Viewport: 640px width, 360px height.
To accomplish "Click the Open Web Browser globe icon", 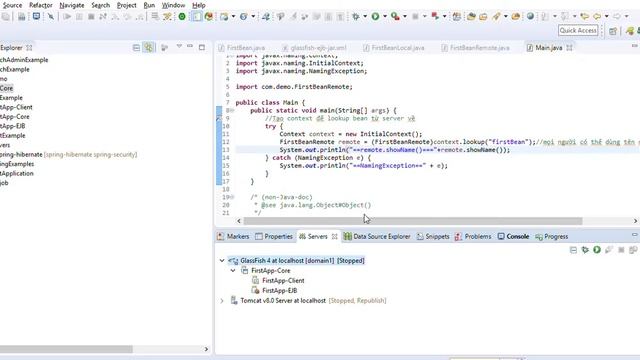I will 530,17.
